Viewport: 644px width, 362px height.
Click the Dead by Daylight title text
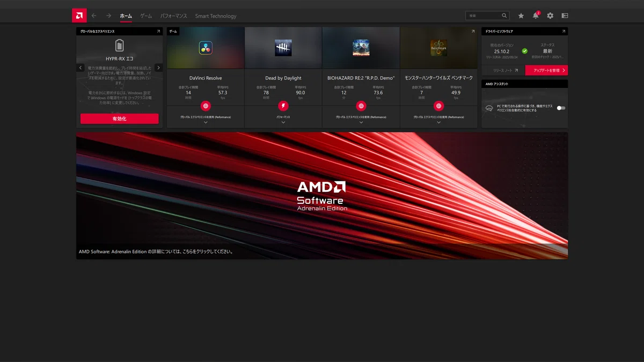pos(283,78)
